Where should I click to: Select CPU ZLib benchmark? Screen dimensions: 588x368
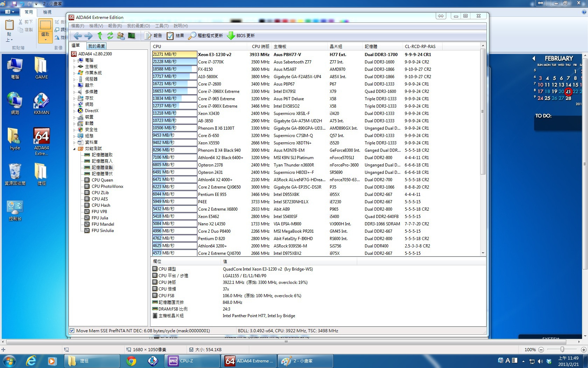[100, 193]
